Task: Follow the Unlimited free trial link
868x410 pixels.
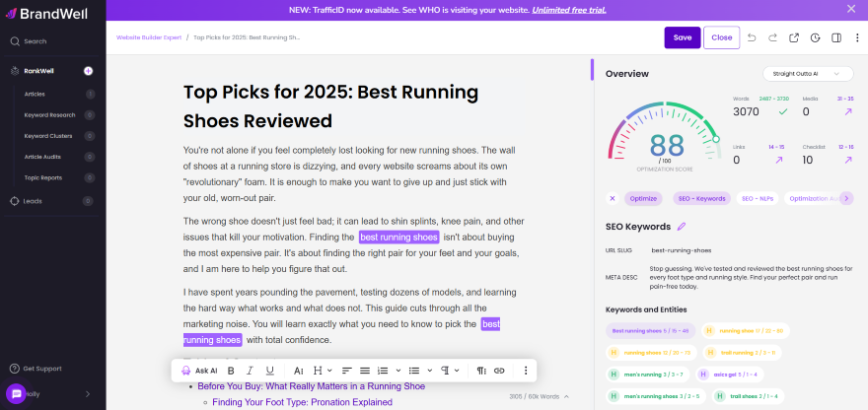Action: click(x=569, y=10)
